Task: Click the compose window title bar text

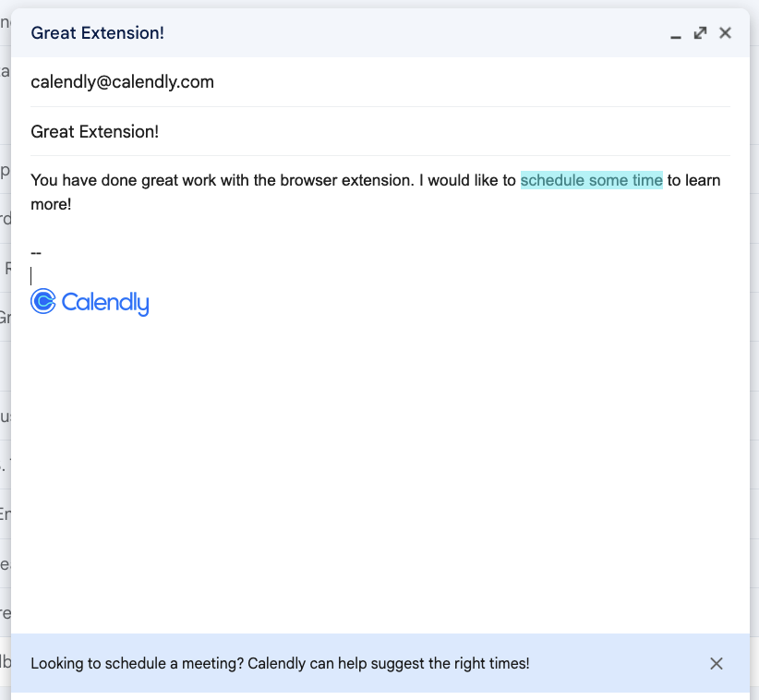Action: (x=97, y=33)
